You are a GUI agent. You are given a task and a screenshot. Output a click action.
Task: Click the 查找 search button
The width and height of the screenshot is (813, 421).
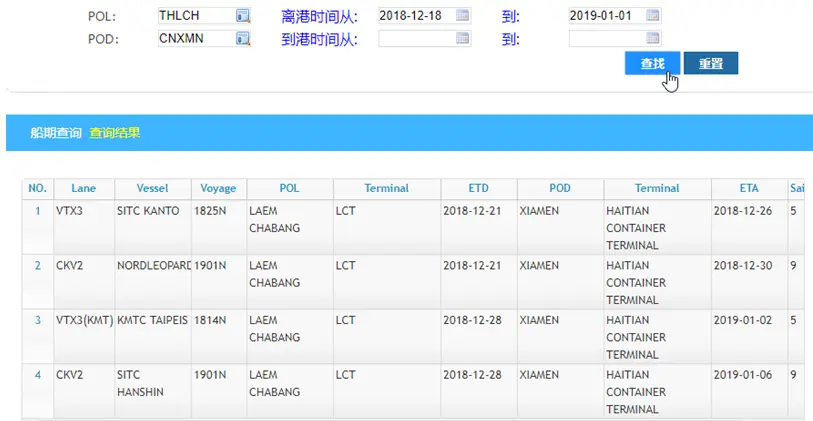click(x=652, y=63)
